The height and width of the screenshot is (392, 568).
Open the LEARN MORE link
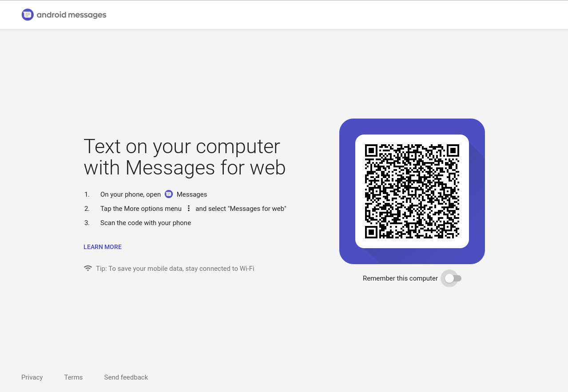click(103, 247)
